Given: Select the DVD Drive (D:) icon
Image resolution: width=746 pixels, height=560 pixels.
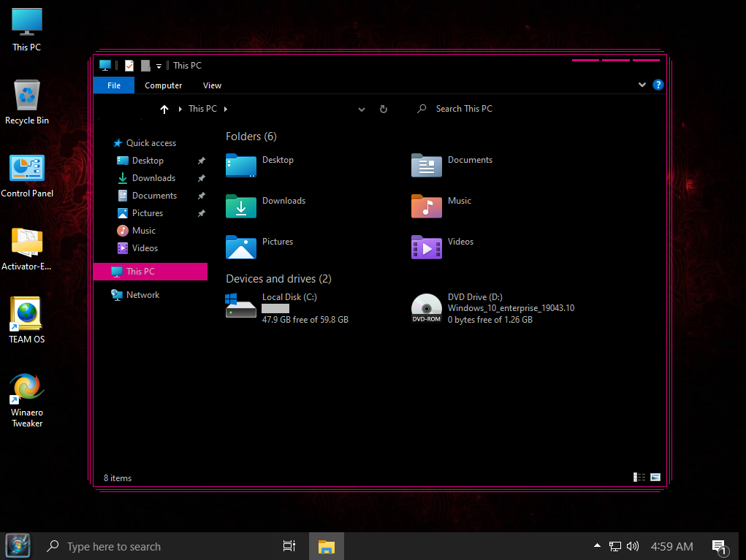Looking at the screenshot, I should point(426,308).
